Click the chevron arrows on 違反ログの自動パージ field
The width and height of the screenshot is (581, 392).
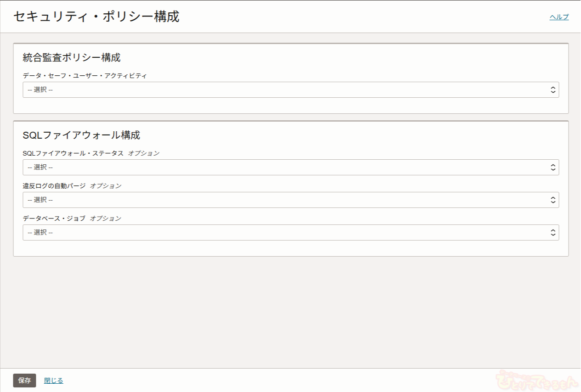click(553, 200)
